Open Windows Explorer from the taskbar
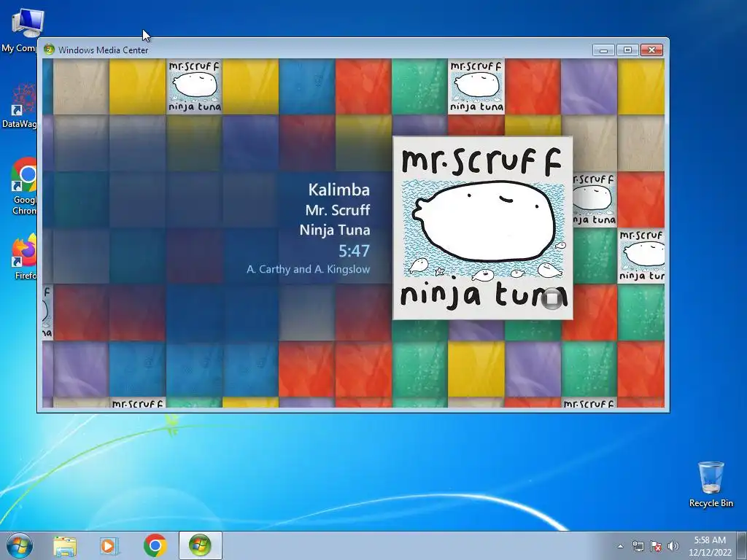The width and height of the screenshot is (747, 560). pos(65,545)
